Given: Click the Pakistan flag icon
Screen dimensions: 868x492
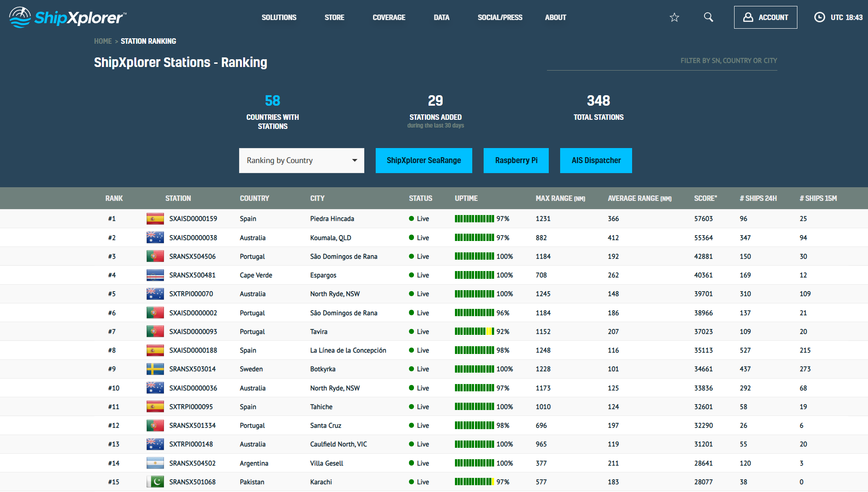Looking at the screenshot, I should point(155,482).
